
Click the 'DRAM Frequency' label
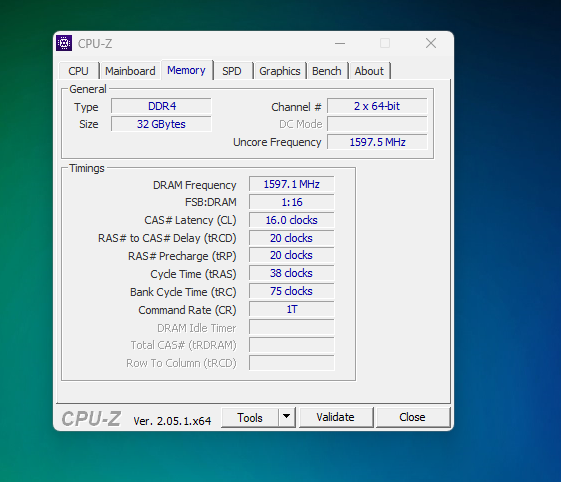click(195, 185)
